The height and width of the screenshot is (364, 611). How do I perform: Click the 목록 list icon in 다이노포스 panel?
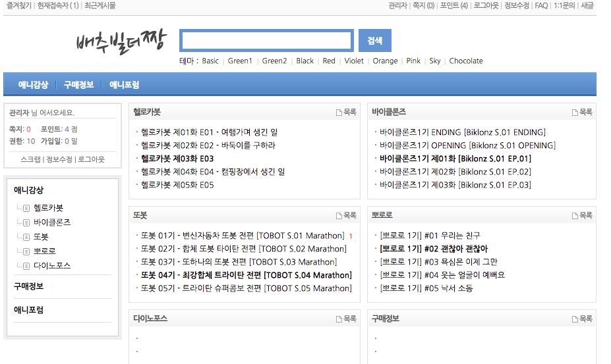coord(339,319)
